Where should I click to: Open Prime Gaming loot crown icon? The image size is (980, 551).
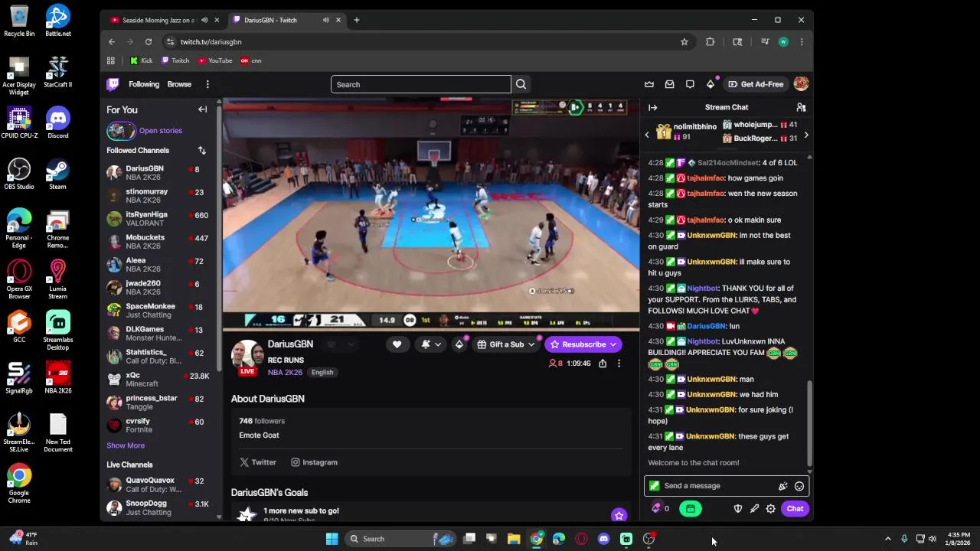coord(649,84)
